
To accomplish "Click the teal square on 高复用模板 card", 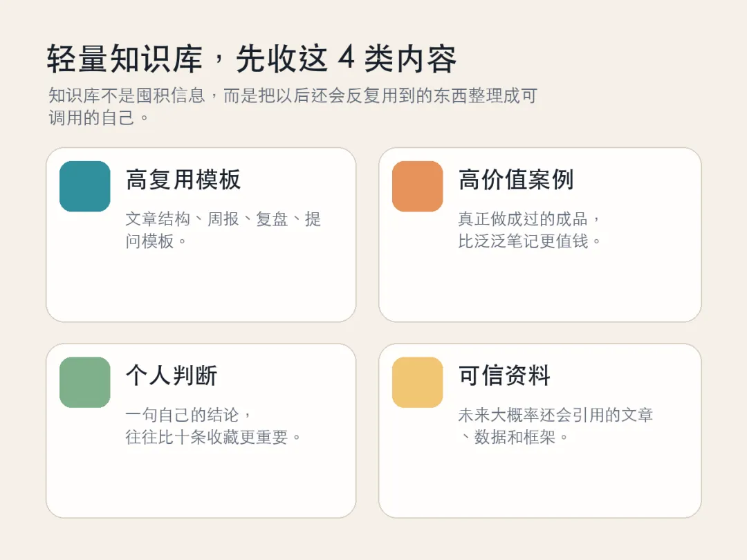I will tap(85, 186).
